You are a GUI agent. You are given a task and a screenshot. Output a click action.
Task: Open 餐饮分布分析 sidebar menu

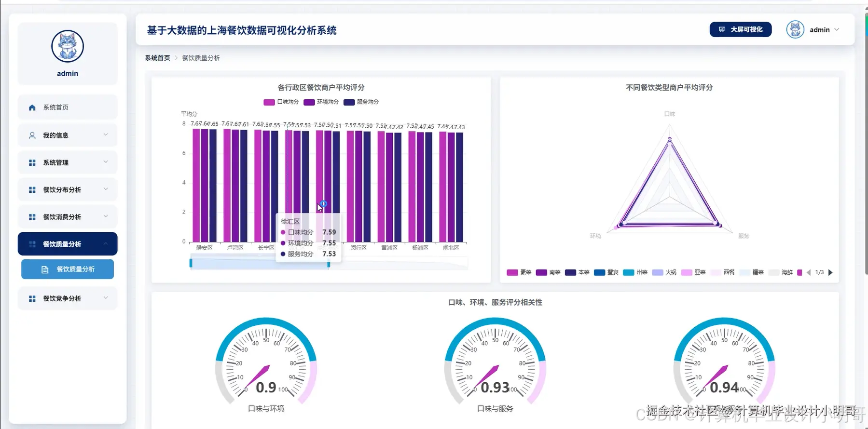(68, 190)
